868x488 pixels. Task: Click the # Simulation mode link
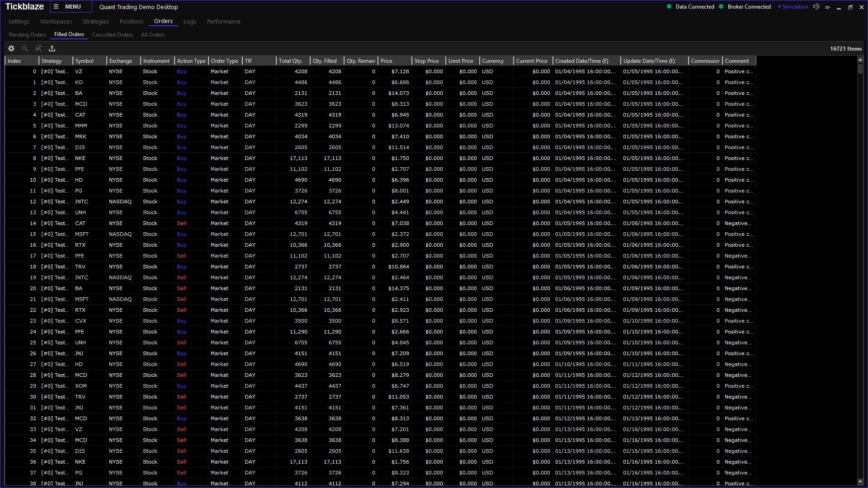(x=793, y=7)
